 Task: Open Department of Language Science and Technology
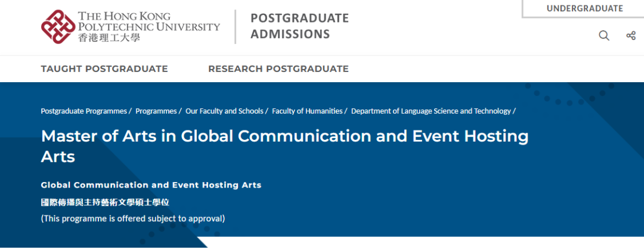pos(431,111)
